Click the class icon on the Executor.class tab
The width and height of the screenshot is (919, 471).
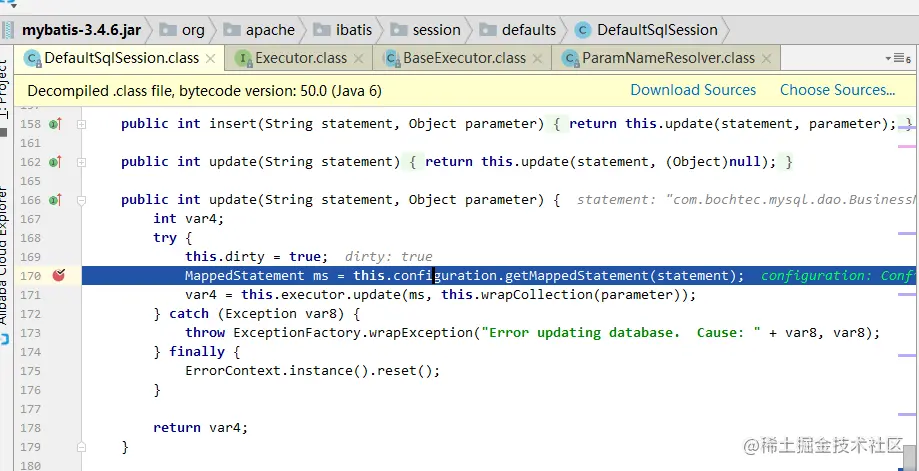coord(244,59)
